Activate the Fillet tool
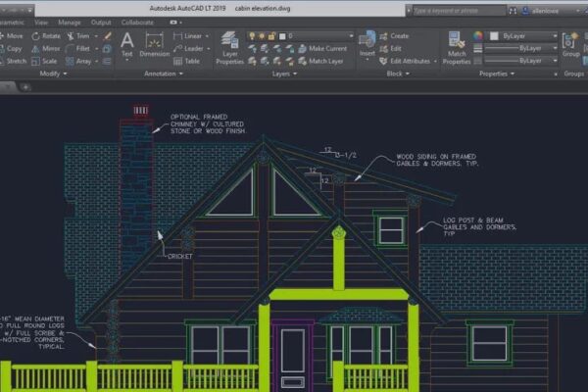This screenshot has width=588, height=392. coord(78,48)
